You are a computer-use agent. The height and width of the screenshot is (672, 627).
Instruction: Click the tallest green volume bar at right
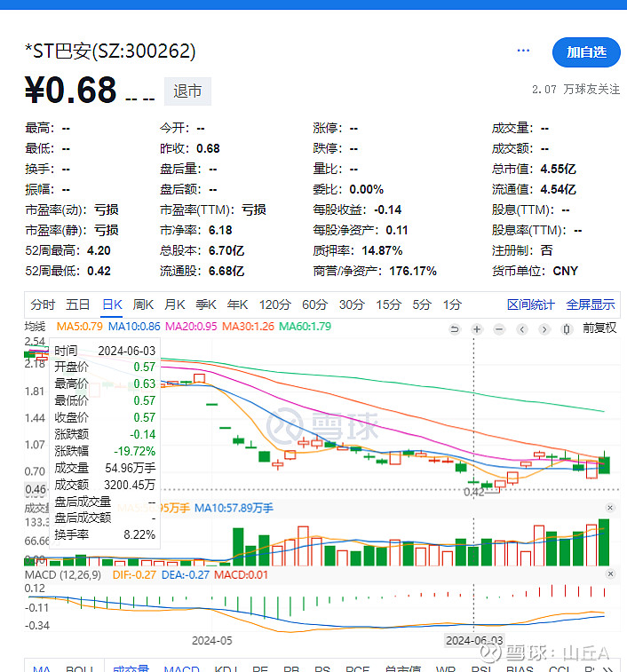click(x=604, y=542)
